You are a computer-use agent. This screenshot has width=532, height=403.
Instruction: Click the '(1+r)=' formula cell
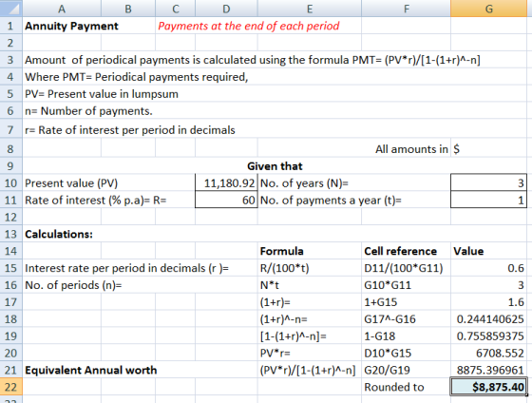[x=275, y=302]
